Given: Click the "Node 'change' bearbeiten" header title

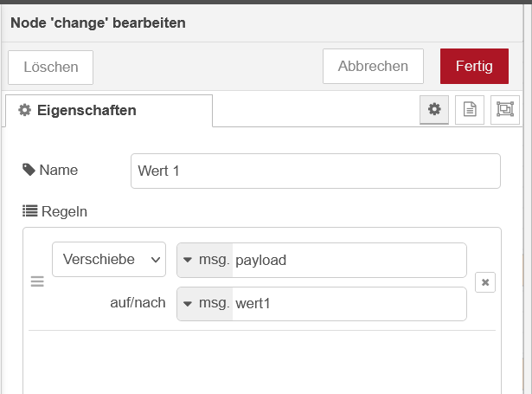Looking at the screenshot, I should [x=98, y=23].
